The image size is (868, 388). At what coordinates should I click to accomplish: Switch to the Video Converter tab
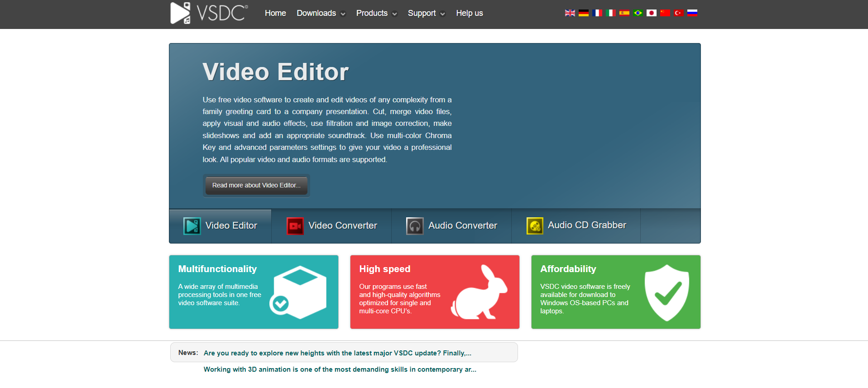pos(331,226)
